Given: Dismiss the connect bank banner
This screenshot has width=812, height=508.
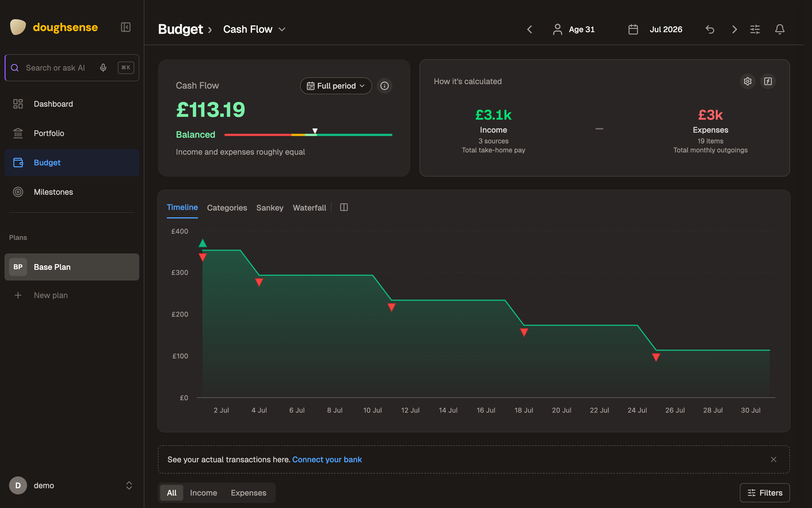Looking at the screenshot, I should click(773, 459).
